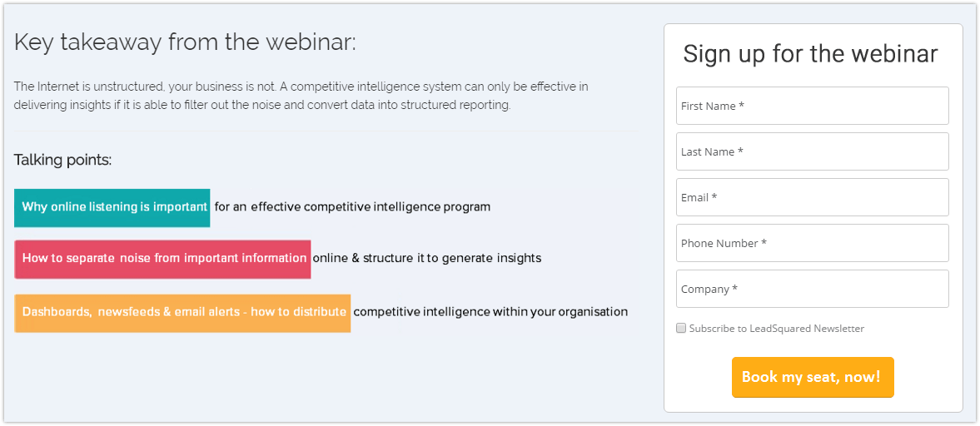Click the horizontal divider line above Talking points
The height and width of the screenshot is (426, 980).
click(x=326, y=131)
